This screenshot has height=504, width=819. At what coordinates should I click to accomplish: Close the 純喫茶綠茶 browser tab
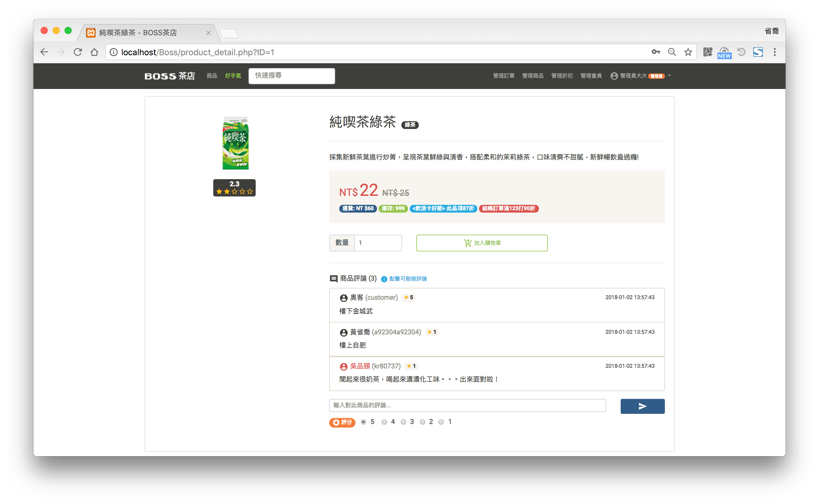tap(208, 33)
